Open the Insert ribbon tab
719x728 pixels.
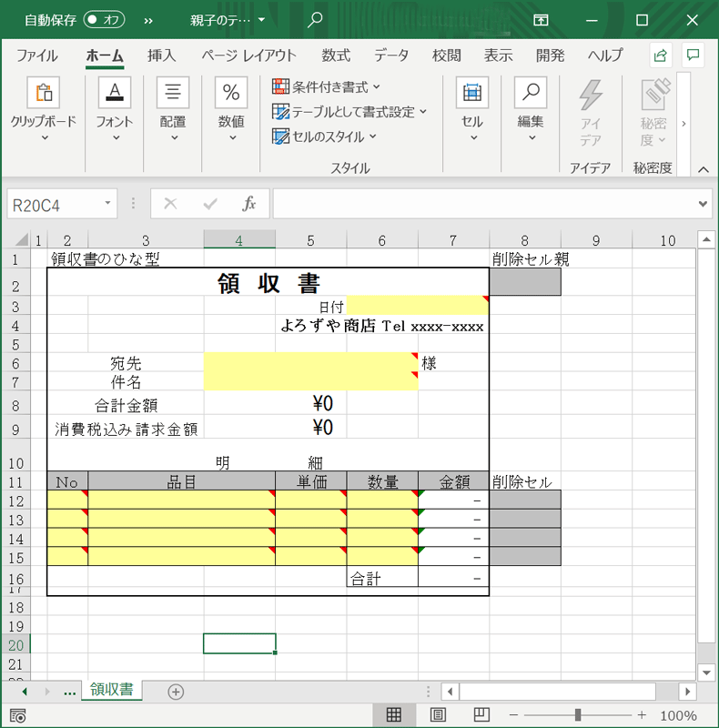pyautogui.click(x=161, y=55)
